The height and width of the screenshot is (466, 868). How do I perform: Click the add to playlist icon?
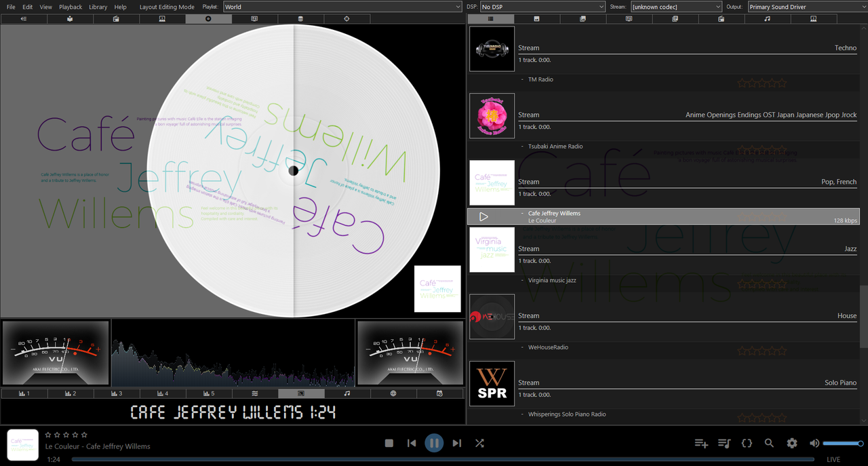coord(701,443)
